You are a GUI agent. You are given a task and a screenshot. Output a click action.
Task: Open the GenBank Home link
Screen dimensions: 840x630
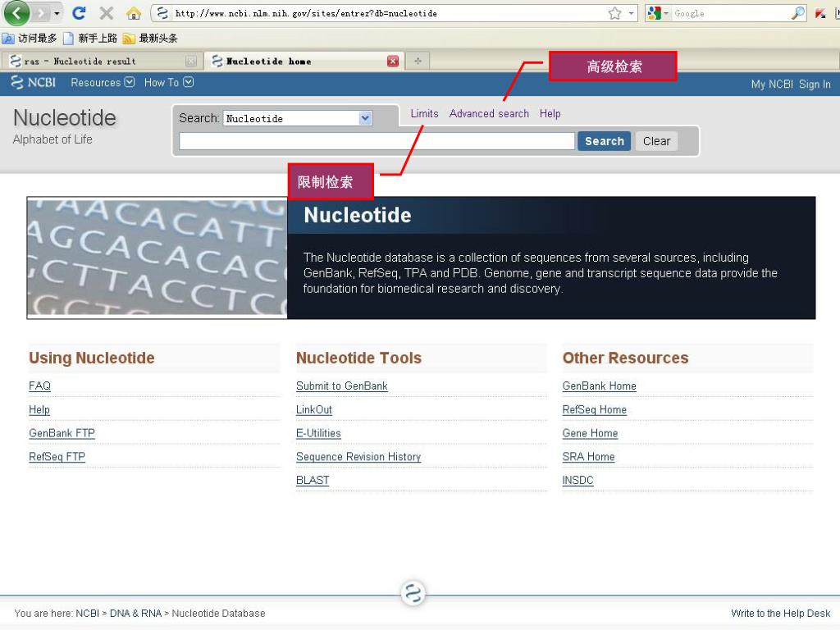pyautogui.click(x=599, y=386)
